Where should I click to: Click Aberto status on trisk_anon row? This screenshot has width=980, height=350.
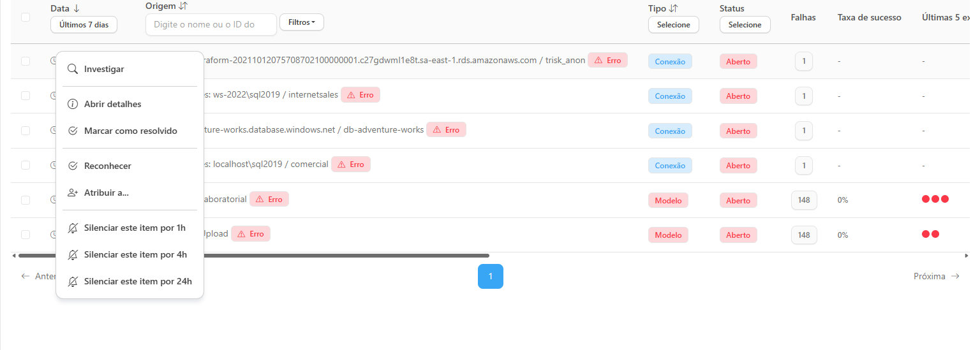coord(738,62)
